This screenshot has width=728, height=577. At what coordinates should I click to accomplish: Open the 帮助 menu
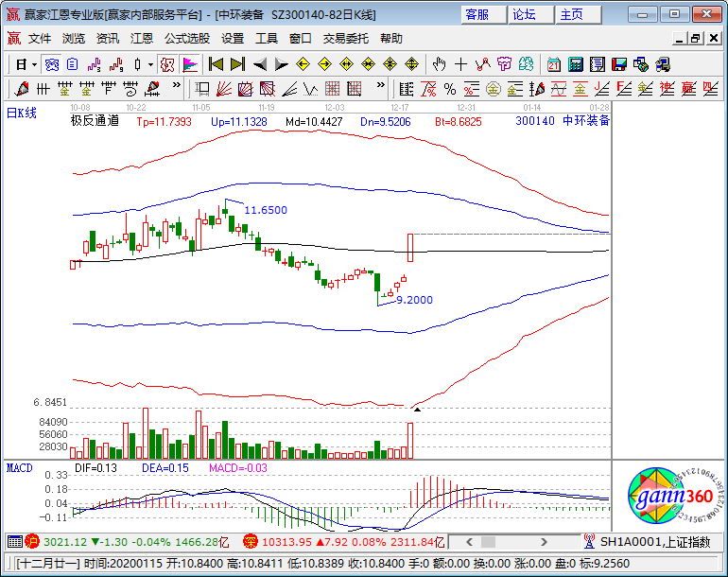point(390,39)
